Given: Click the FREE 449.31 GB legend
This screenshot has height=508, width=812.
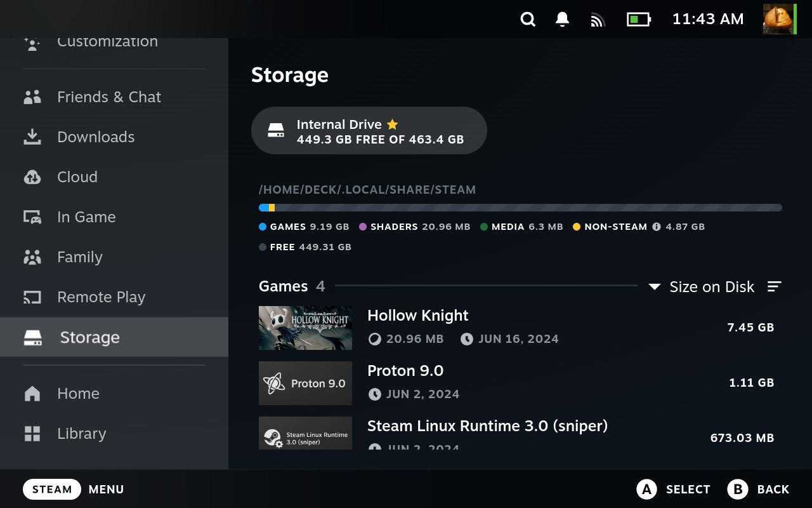Looking at the screenshot, I should point(305,247).
